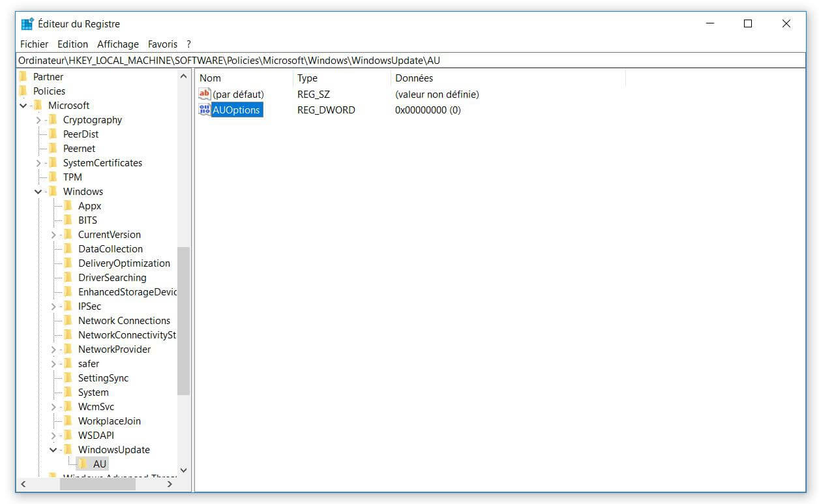
Task: Click the tree scroll left arrow
Action: click(x=23, y=484)
